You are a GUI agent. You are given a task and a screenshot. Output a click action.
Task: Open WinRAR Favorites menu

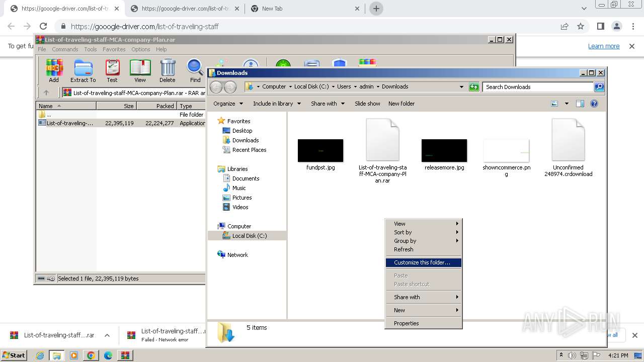coord(114,49)
